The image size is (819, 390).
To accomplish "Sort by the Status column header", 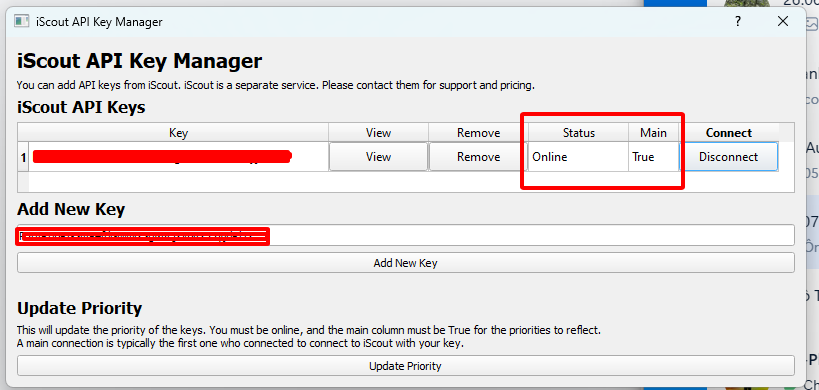I will pos(578,133).
